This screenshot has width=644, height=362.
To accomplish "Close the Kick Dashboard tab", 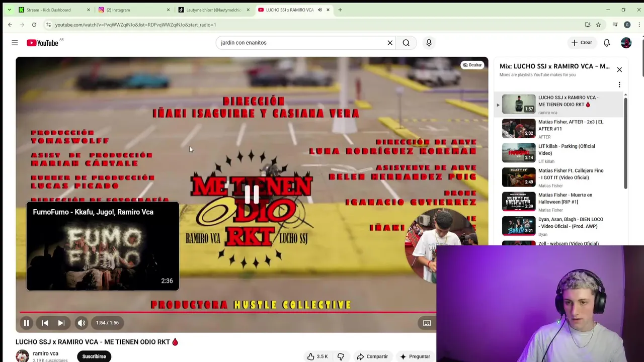I will 88,10.
